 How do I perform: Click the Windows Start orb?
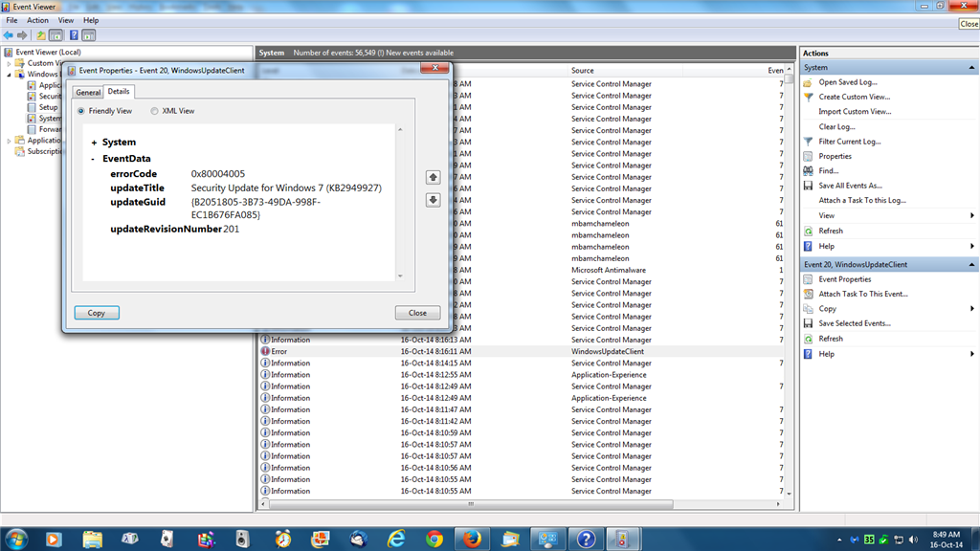(16, 539)
